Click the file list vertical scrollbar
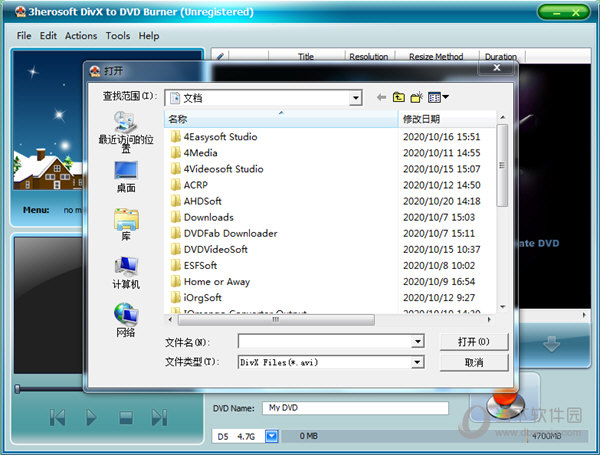 click(502, 165)
